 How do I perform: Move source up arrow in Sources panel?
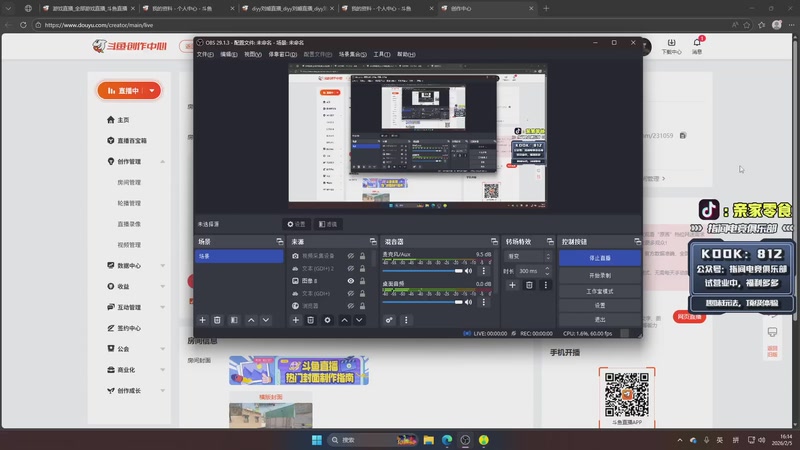coord(344,320)
